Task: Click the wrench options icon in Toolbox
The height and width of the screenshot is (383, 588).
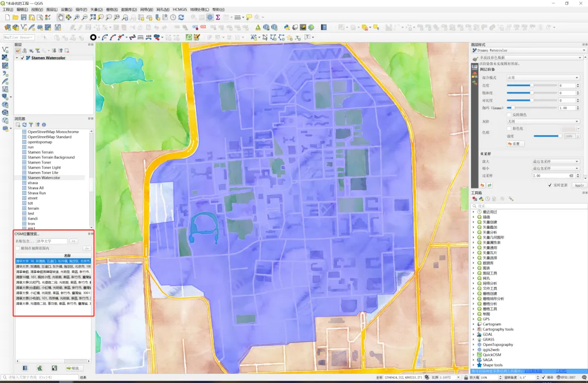Action: click(511, 199)
